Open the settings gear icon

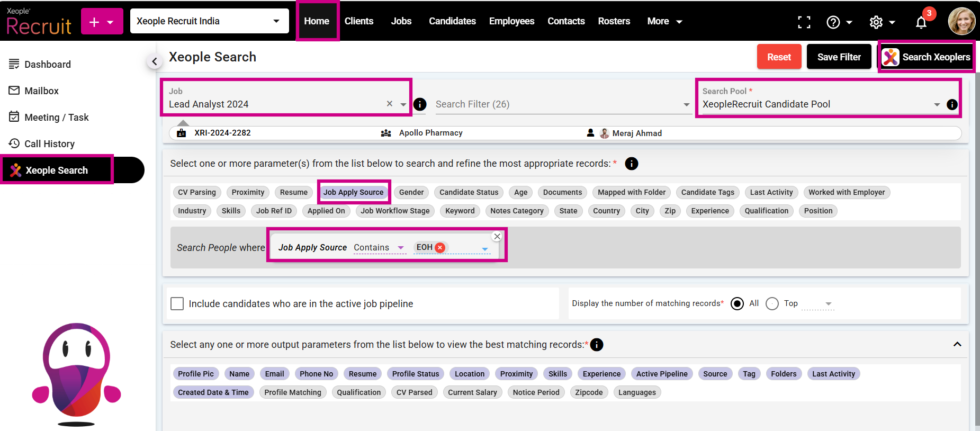click(x=876, y=22)
